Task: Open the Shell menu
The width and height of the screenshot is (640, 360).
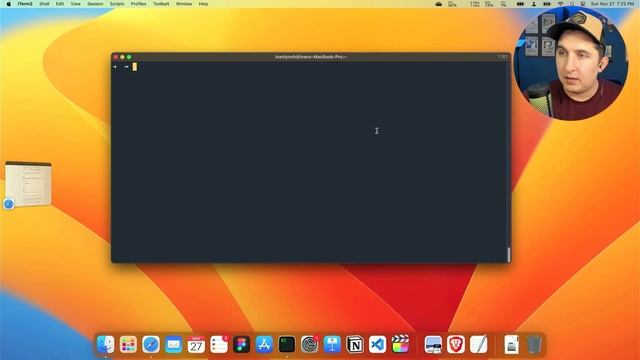Action: (44, 4)
